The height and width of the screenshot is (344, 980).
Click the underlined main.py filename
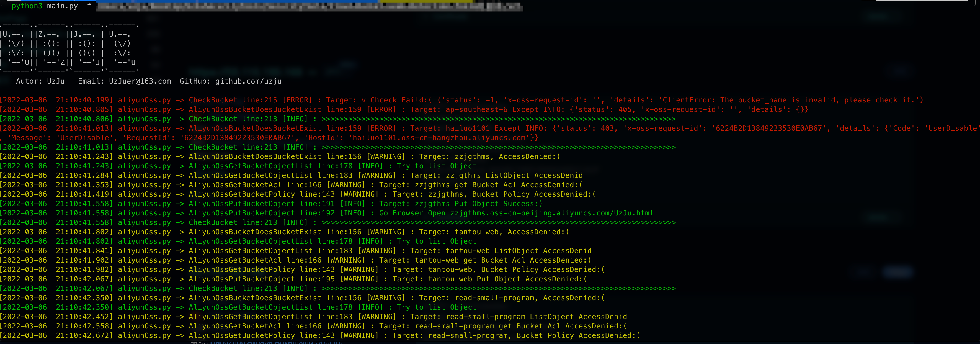[62, 6]
